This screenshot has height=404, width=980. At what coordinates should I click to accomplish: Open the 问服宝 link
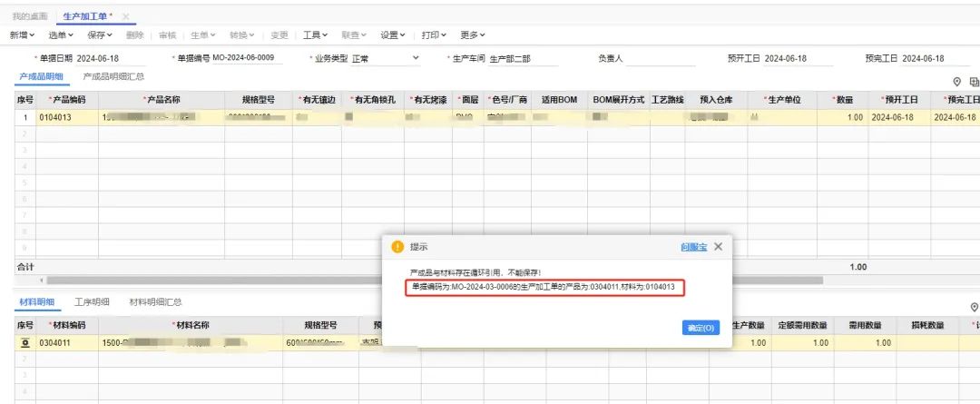[692, 246]
